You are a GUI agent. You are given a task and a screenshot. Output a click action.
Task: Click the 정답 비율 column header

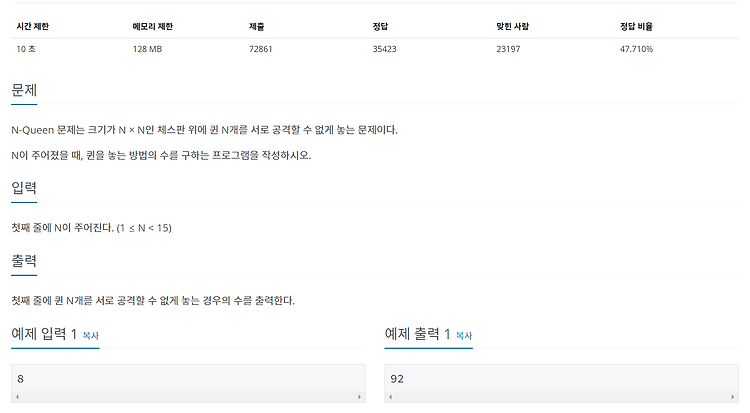[x=637, y=26]
